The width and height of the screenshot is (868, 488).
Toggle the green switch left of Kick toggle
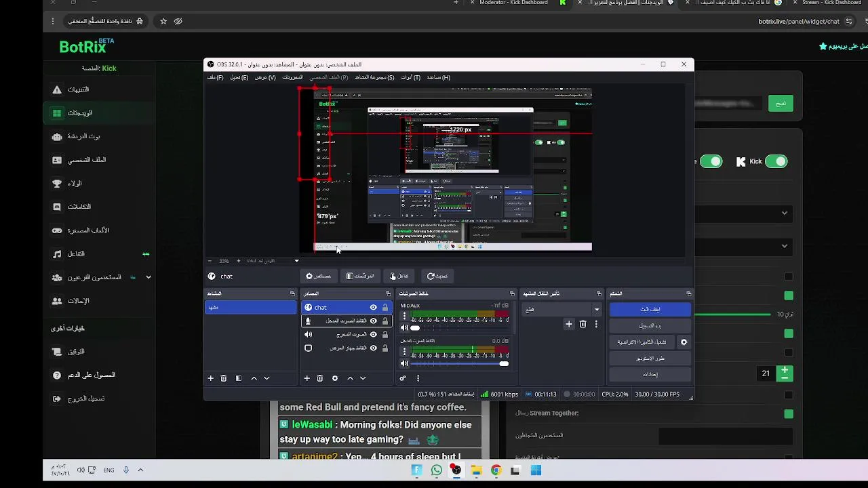coord(711,161)
